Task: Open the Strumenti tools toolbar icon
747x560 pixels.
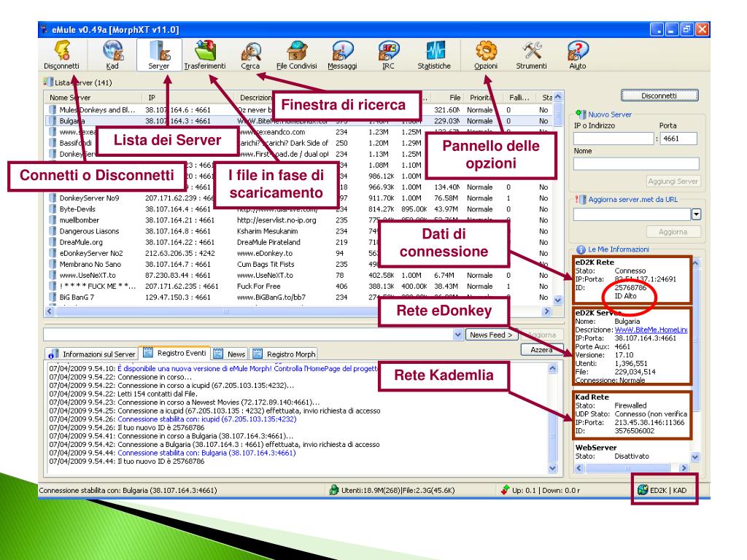Action: coord(532,50)
